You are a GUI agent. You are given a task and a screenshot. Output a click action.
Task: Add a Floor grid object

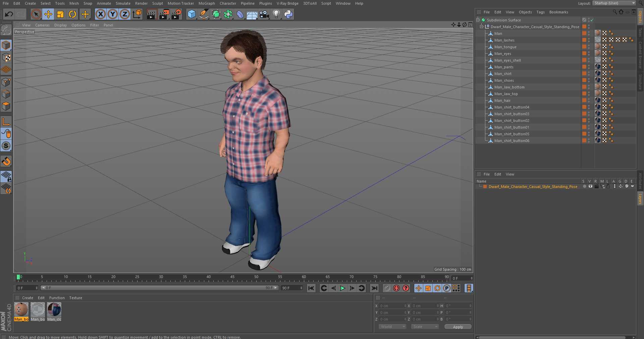click(252, 14)
